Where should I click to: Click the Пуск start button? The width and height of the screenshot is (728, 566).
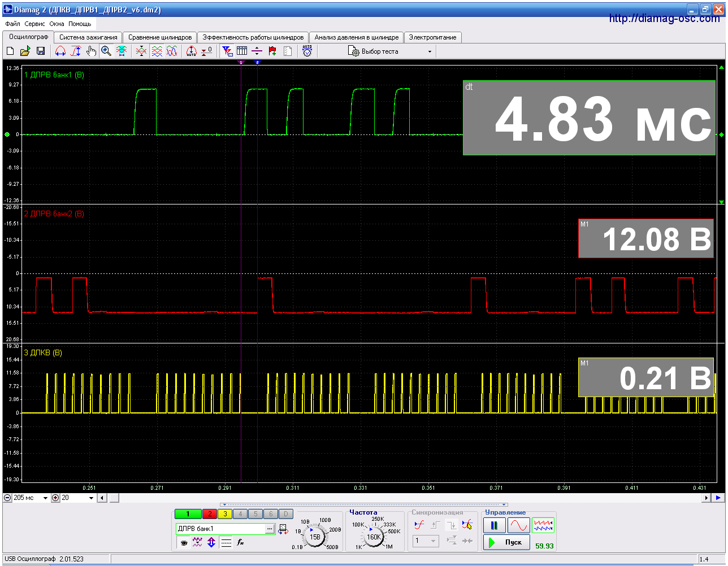[x=506, y=542]
